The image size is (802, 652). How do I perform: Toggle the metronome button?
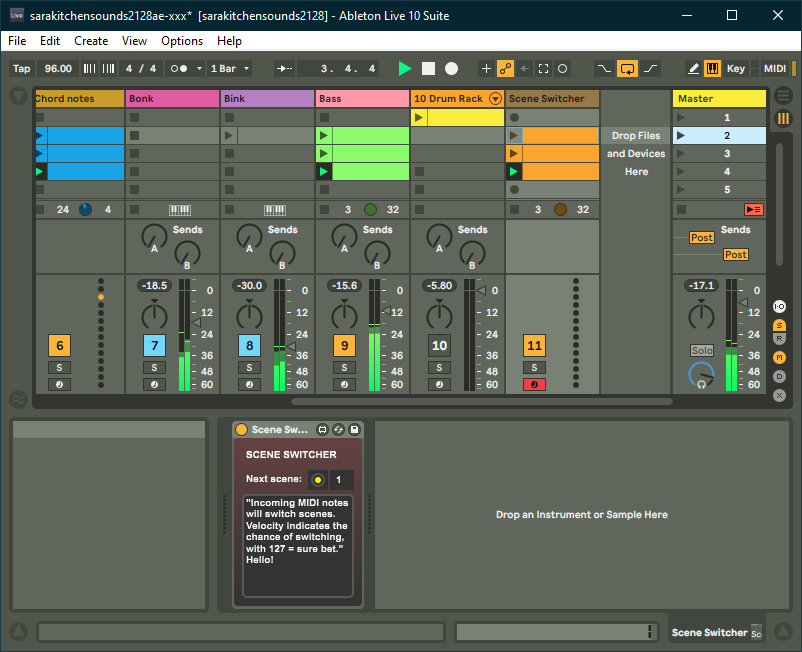pyautogui.click(x=178, y=69)
